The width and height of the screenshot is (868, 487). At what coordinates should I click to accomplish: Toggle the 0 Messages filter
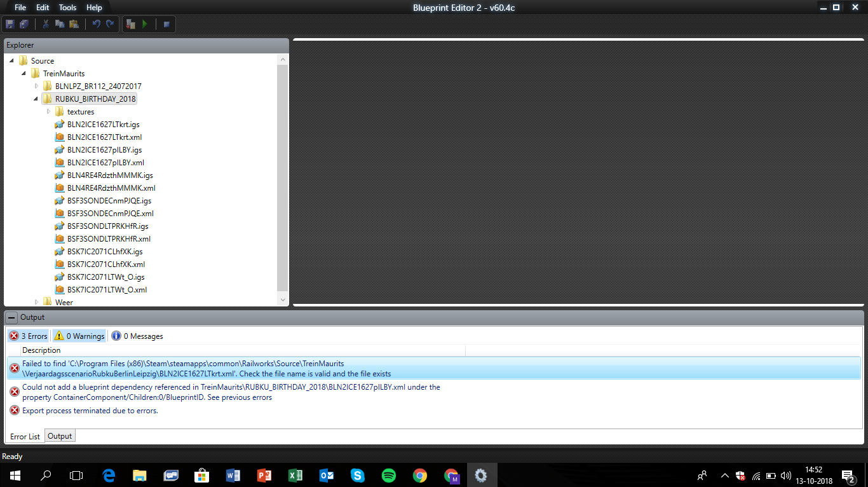tap(137, 336)
